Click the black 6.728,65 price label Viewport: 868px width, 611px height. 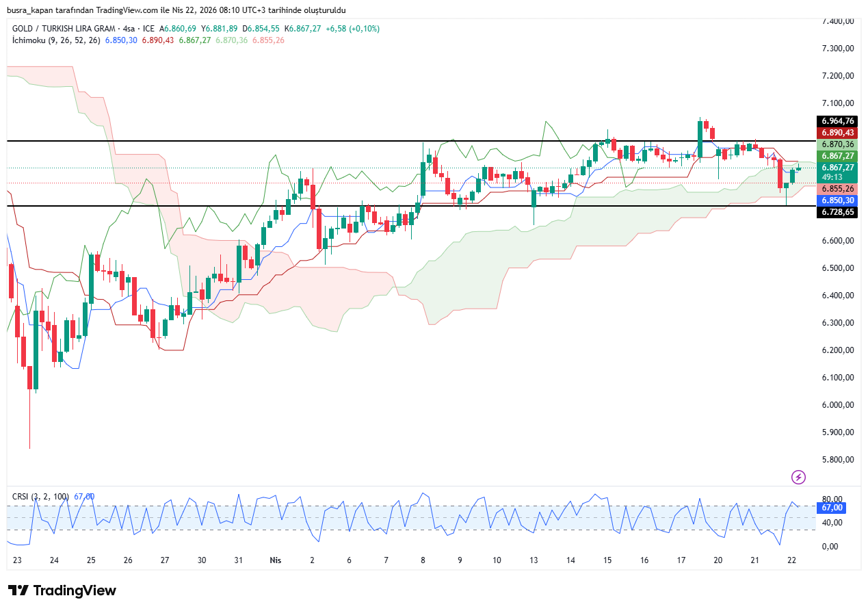838,213
